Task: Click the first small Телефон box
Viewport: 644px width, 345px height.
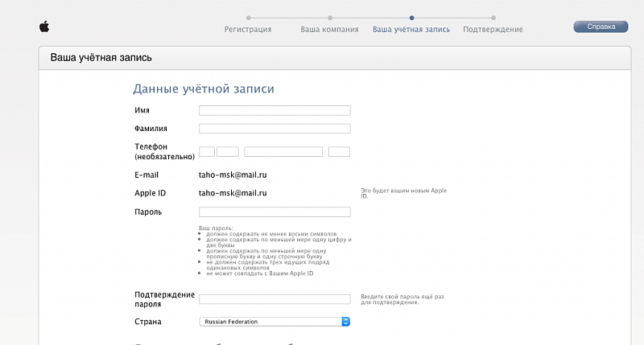Action: [207, 151]
